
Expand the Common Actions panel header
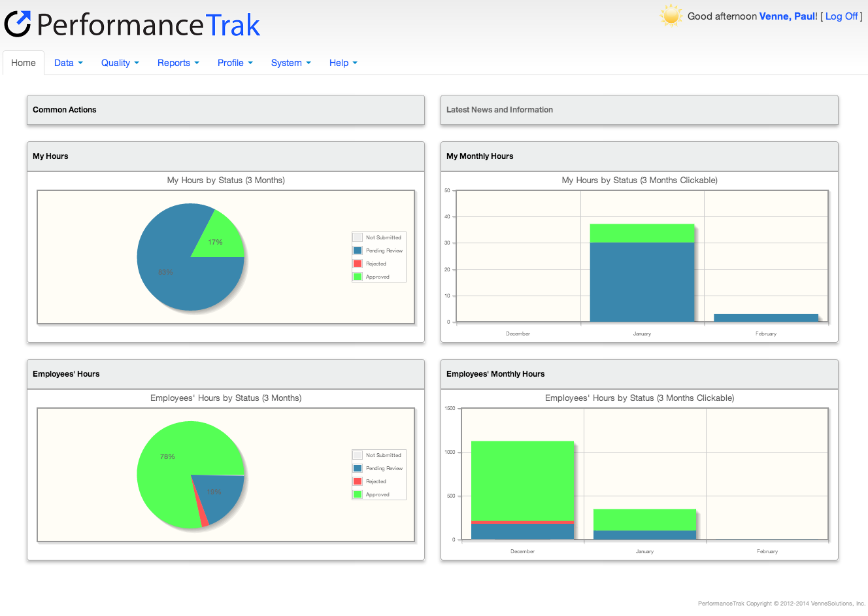pyautogui.click(x=225, y=110)
